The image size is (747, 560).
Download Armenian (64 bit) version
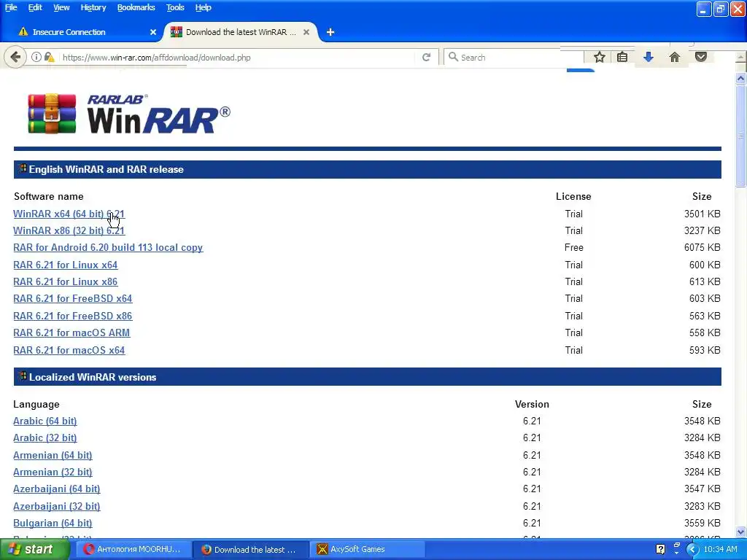coord(53,455)
